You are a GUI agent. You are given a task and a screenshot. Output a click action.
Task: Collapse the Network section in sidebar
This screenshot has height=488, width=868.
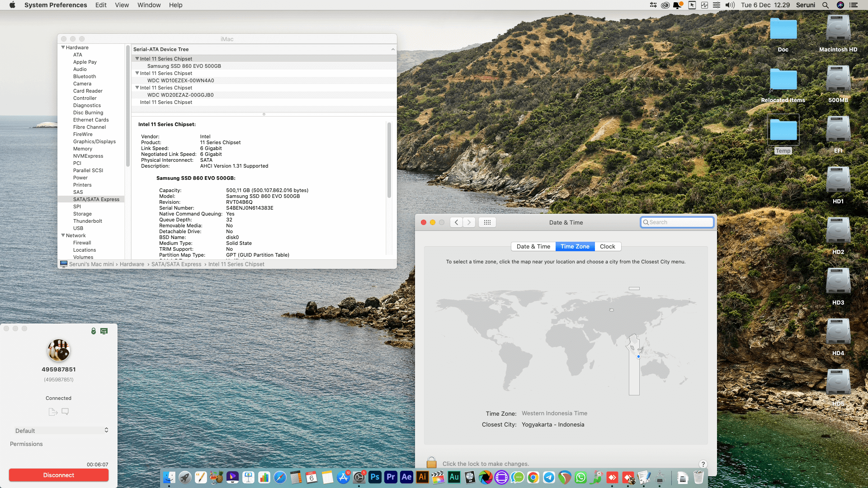tap(63, 235)
